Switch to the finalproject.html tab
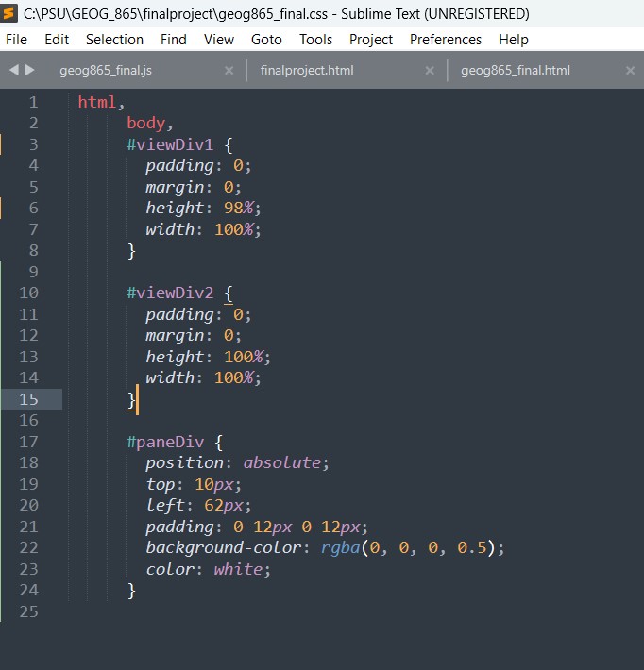The width and height of the screenshot is (644, 670). [307, 71]
